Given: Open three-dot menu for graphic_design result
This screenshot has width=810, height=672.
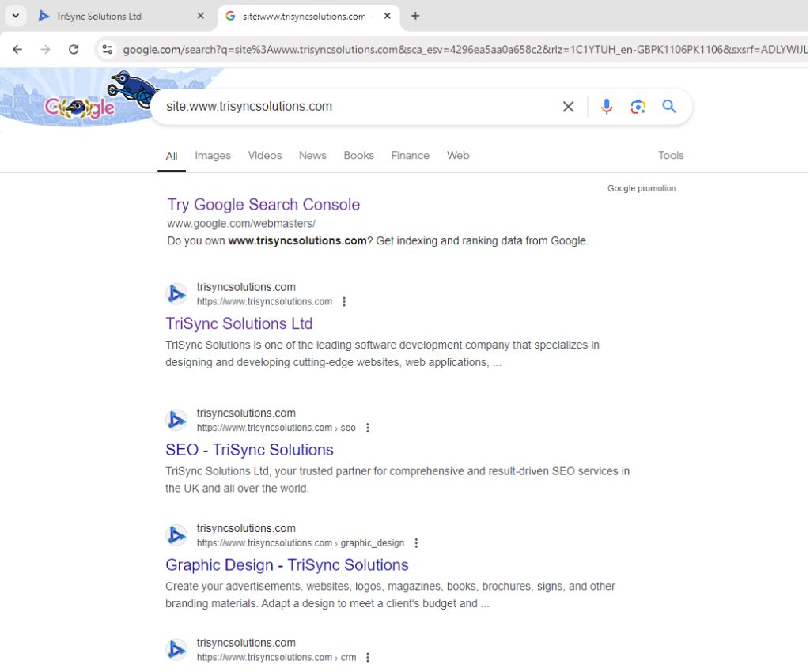Looking at the screenshot, I should tap(416, 543).
